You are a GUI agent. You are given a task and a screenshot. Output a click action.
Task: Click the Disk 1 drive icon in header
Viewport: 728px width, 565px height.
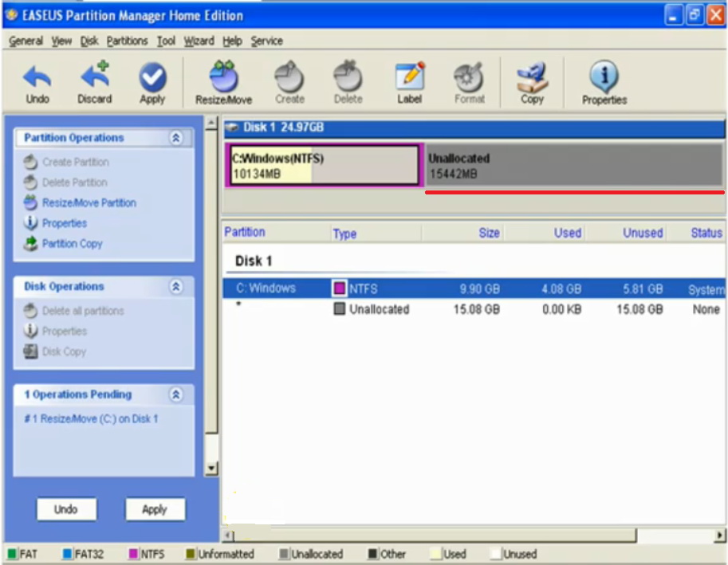pyautogui.click(x=232, y=127)
